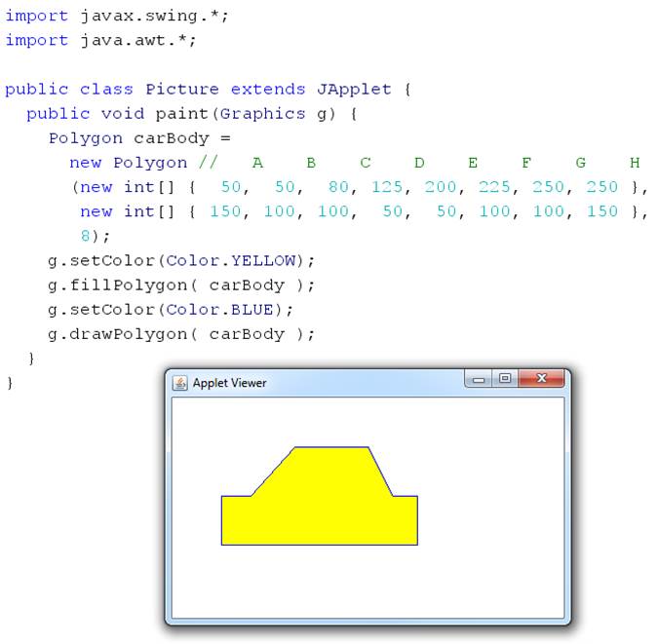Click 'g.setColor(Color.YELLOW);' line
The width and height of the screenshot is (658, 644).
pyautogui.click(x=181, y=260)
